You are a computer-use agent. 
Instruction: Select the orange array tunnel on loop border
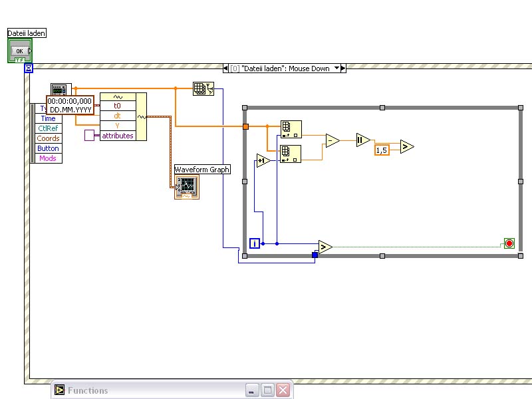click(x=245, y=126)
